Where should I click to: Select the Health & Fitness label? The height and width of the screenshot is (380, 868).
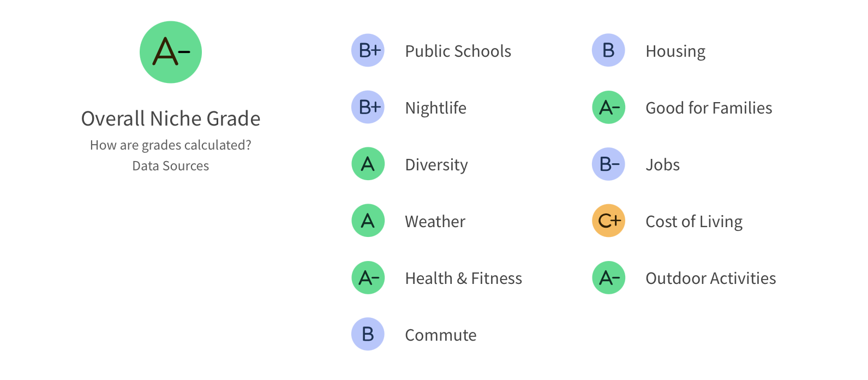click(463, 278)
